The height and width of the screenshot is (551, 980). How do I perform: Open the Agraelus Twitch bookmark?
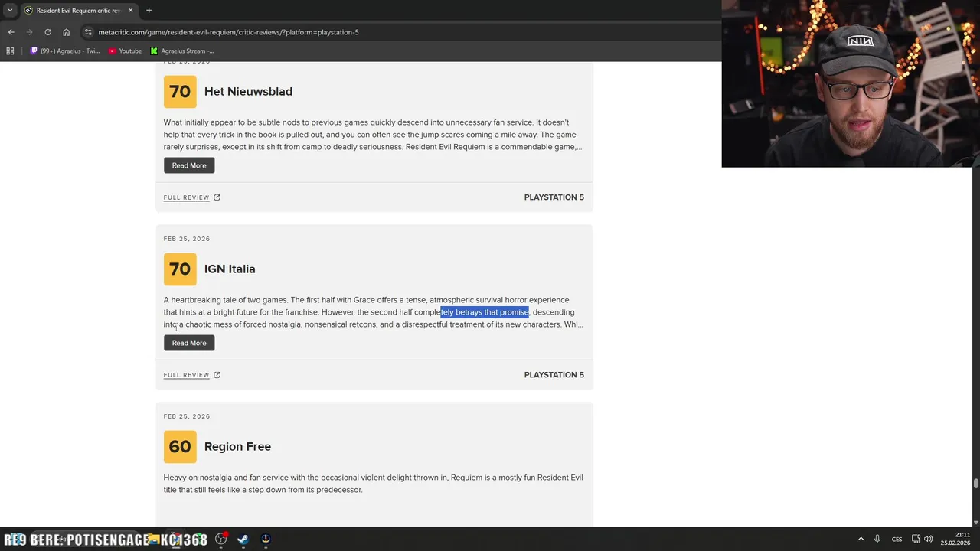click(x=65, y=51)
